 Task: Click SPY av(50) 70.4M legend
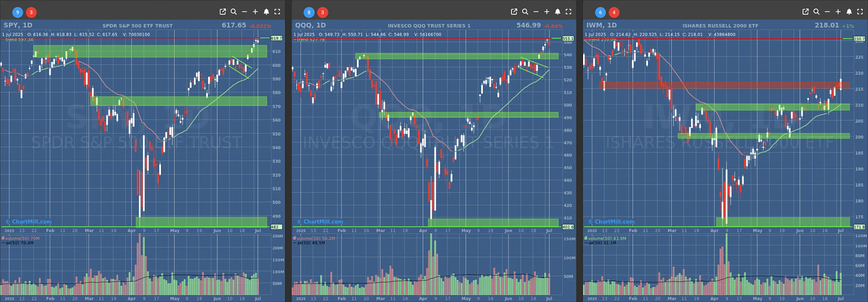[x=17, y=243]
